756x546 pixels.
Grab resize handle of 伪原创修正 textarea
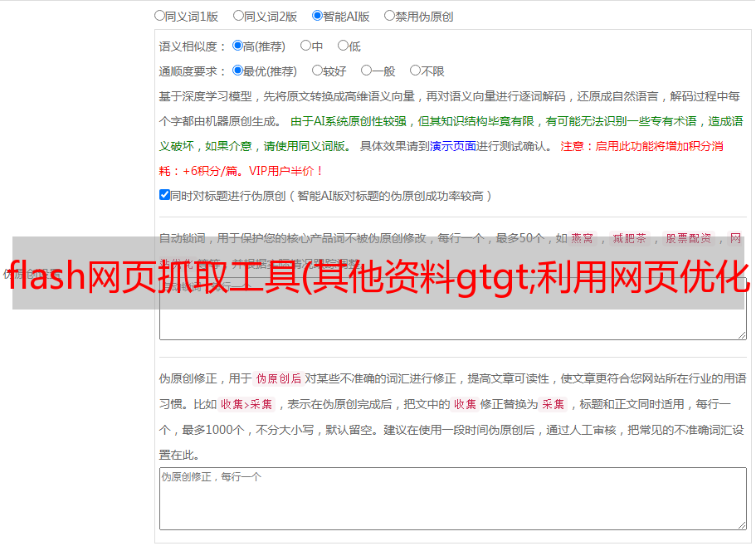(x=742, y=524)
